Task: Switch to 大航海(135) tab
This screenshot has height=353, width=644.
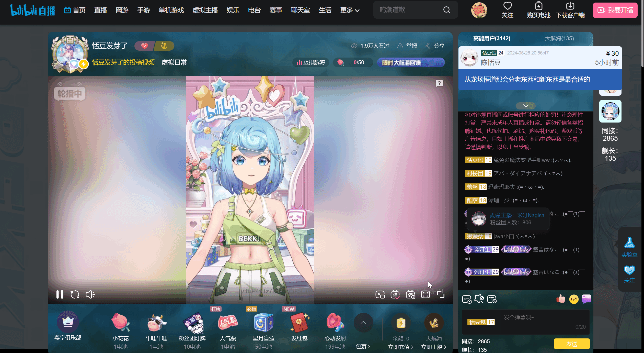Action: 559,38
